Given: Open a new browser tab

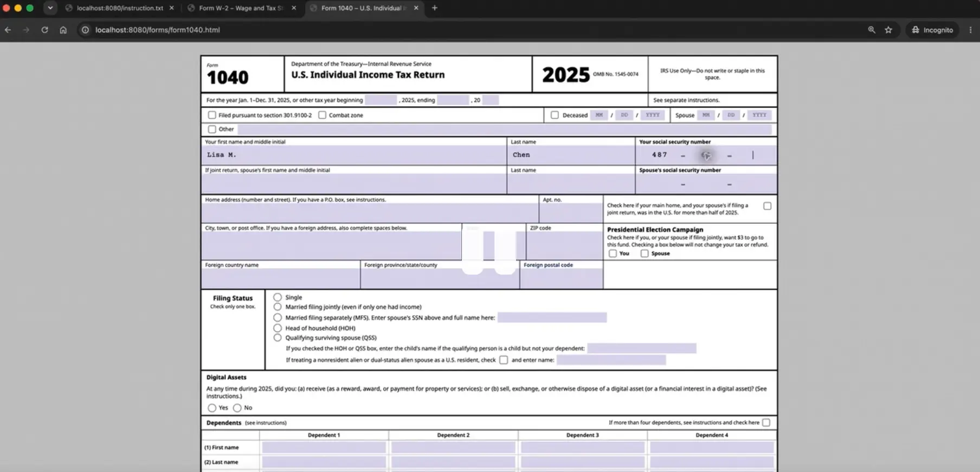Looking at the screenshot, I should (434, 8).
